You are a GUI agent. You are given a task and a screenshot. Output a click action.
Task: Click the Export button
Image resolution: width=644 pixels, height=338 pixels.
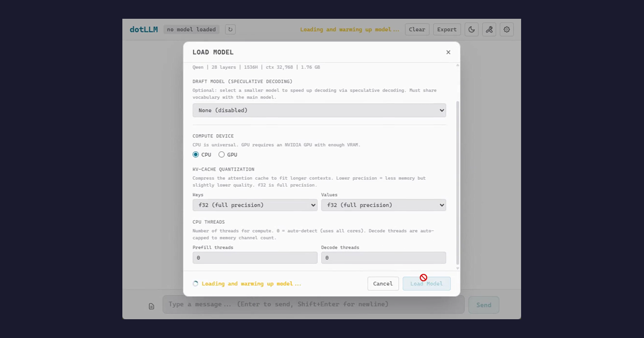point(447,29)
